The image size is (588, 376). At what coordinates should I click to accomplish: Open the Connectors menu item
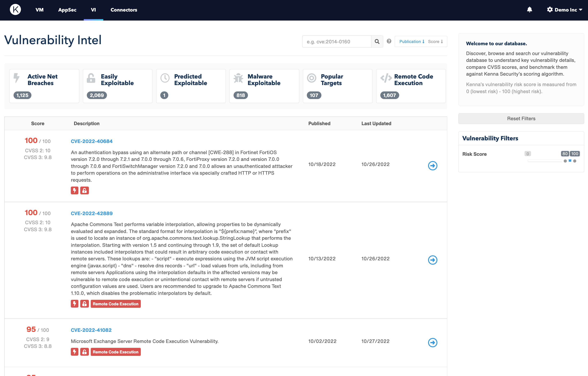click(124, 10)
